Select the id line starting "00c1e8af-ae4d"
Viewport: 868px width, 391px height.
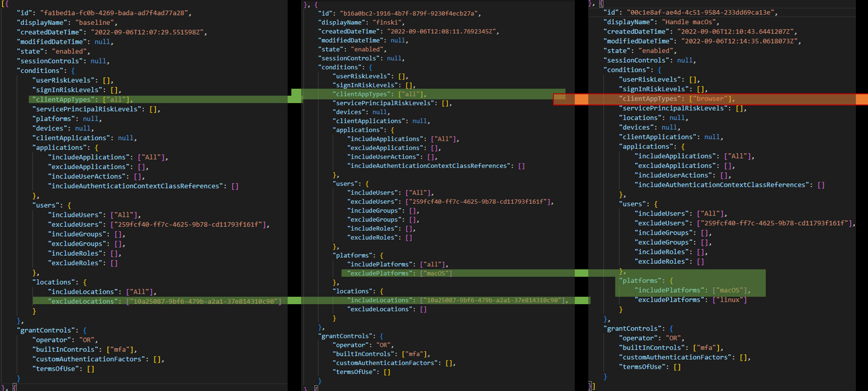691,13
